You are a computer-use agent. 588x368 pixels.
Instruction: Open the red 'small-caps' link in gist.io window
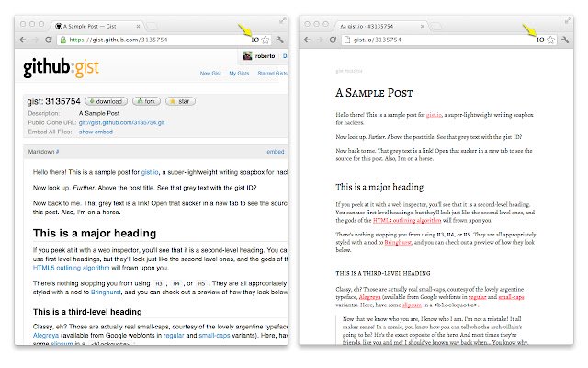click(511, 297)
